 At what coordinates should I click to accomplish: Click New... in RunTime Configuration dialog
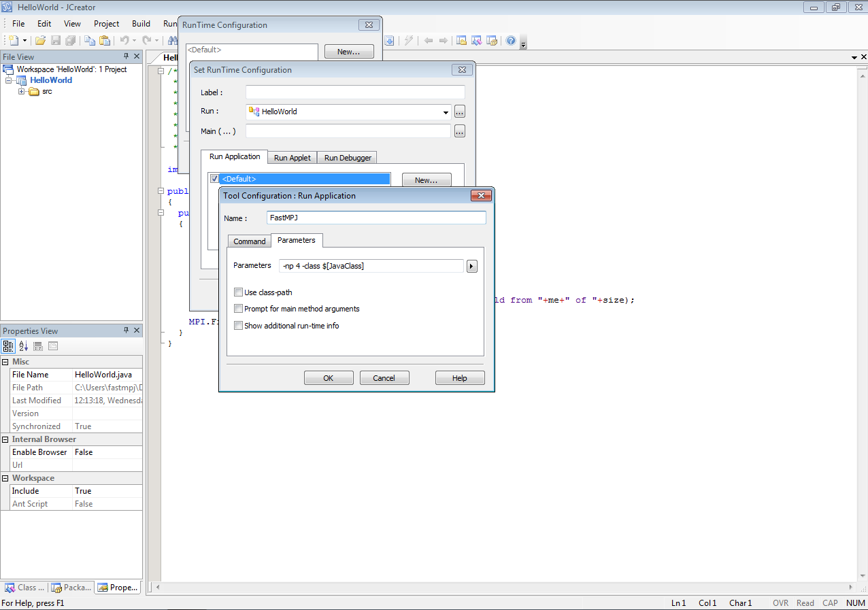click(349, 52)
